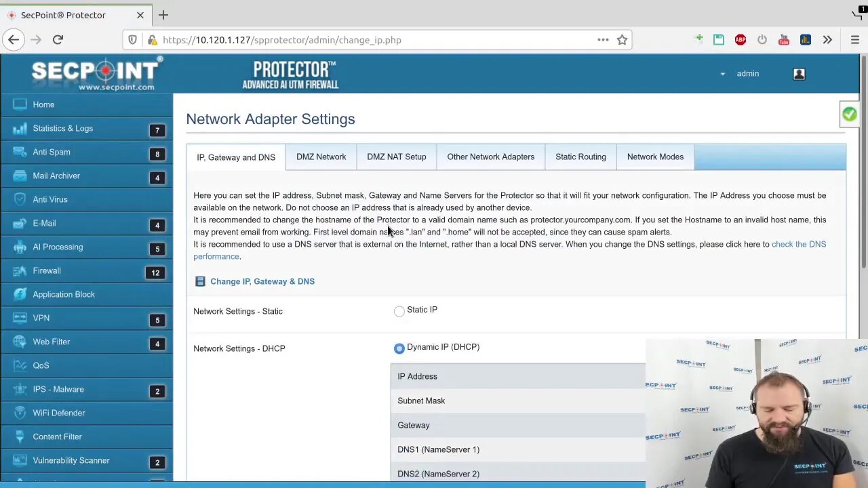
Task: Expand Mail Archiver submenu badge 4
Action: click(x=157, y=178)
